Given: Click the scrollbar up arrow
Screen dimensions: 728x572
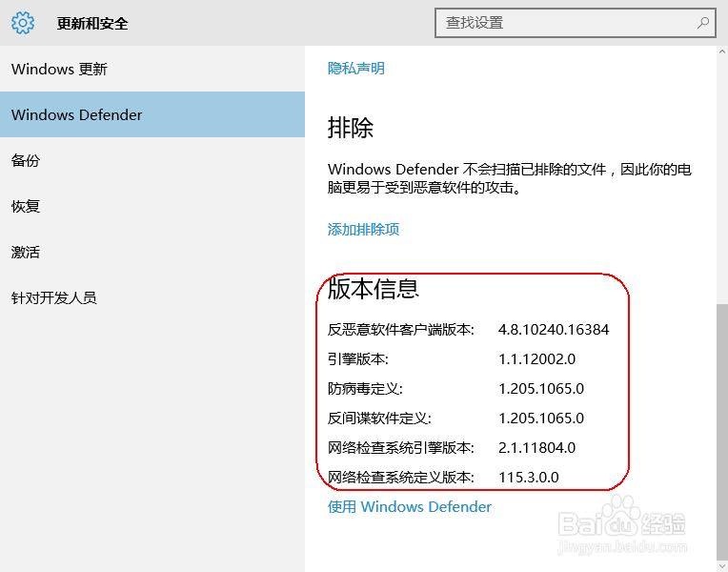Looking at the screenshot, I should click(722, 51).
